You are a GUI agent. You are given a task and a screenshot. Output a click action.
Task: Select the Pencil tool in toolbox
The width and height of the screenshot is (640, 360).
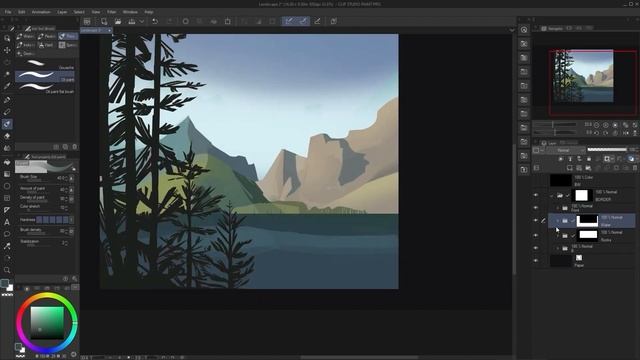coord(7,112)
